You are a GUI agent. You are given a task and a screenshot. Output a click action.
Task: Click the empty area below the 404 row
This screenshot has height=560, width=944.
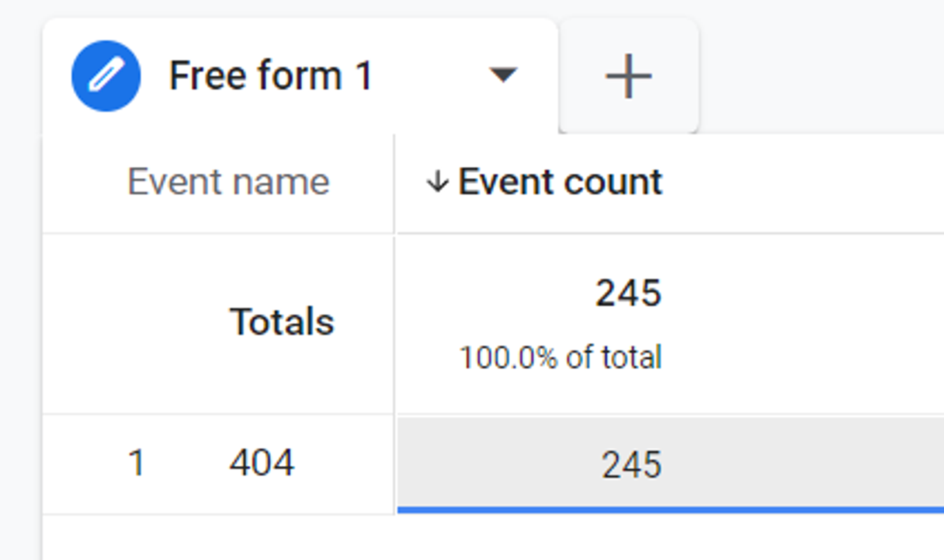[493, 538]
